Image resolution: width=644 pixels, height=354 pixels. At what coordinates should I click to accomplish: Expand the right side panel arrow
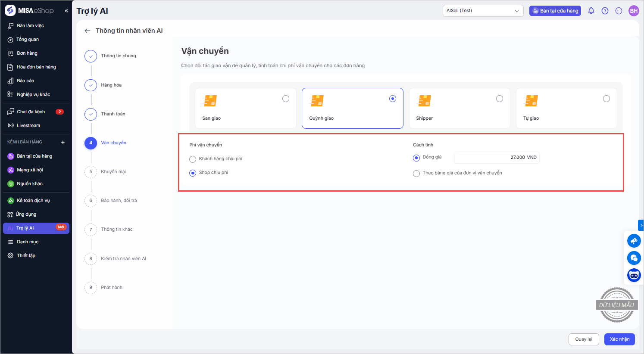point(641,225)
